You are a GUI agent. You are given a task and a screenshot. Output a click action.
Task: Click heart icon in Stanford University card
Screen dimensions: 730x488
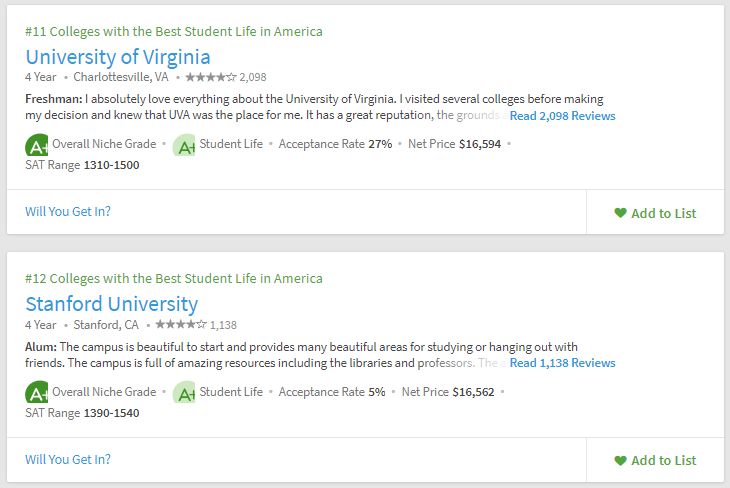click(x=620, y=461)
